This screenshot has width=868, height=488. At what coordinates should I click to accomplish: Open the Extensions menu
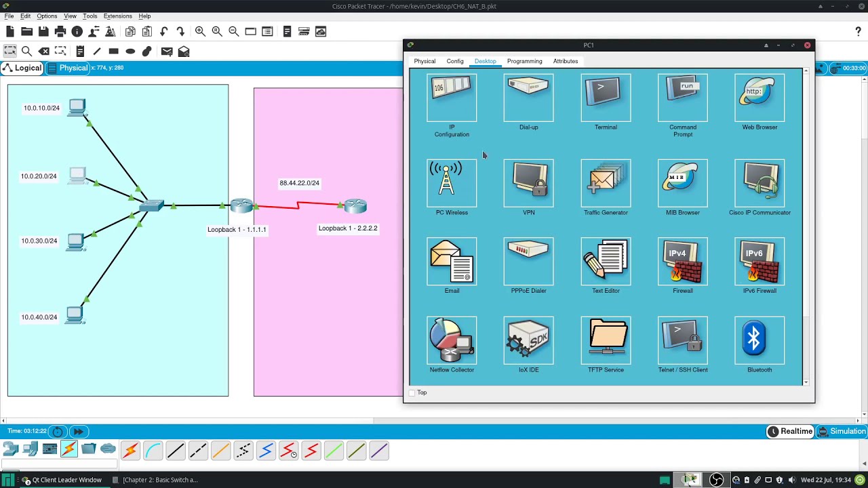[118, 16]
